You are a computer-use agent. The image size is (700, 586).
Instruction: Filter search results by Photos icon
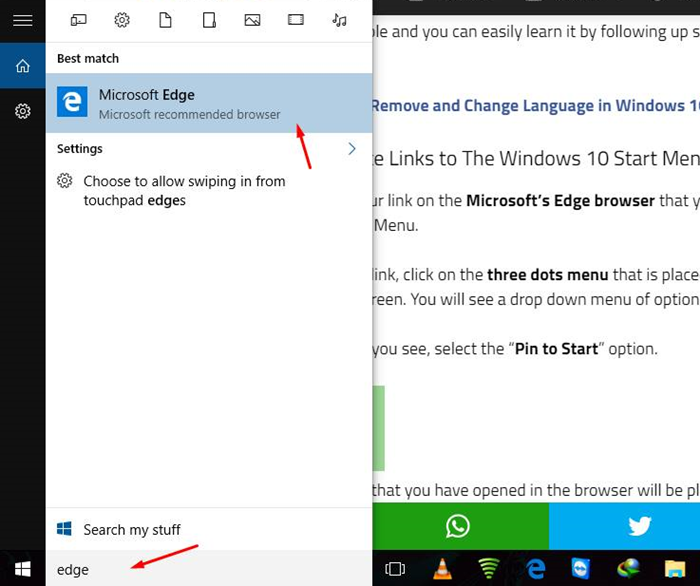252,21
